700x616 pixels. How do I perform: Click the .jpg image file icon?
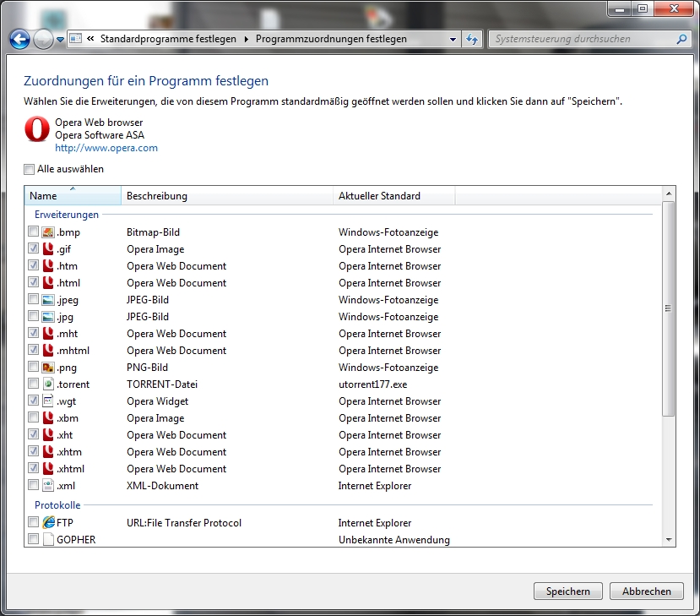48,317
